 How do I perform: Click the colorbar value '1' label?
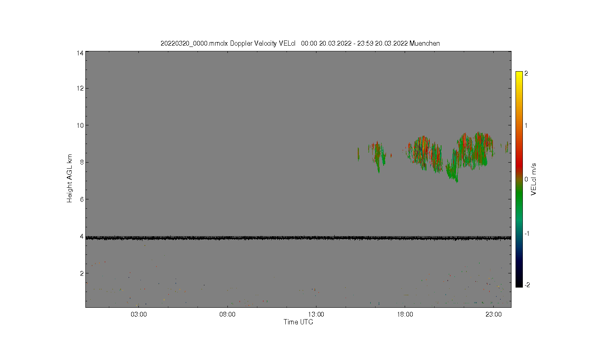point(526,125)
